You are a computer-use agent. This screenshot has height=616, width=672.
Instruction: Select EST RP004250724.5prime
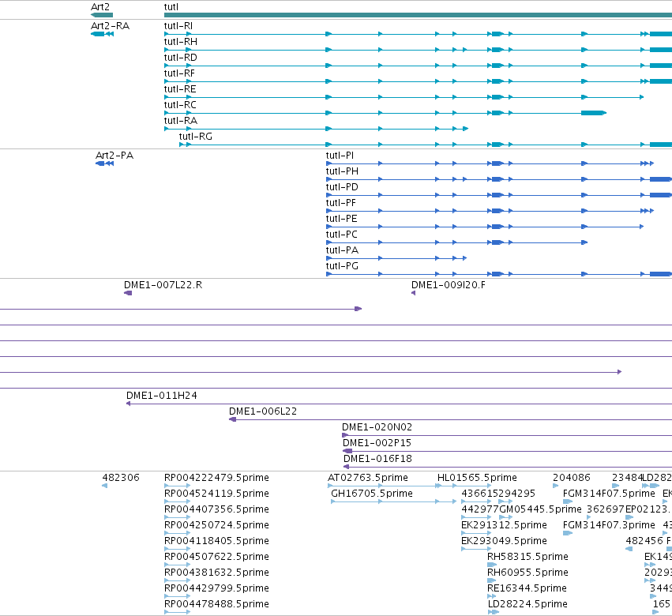(216, 525)
